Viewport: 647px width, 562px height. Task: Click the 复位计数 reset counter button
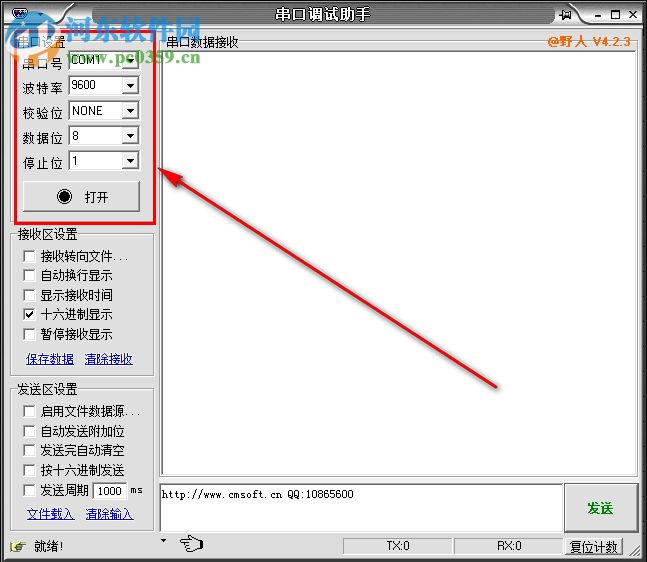click(593, 547)
